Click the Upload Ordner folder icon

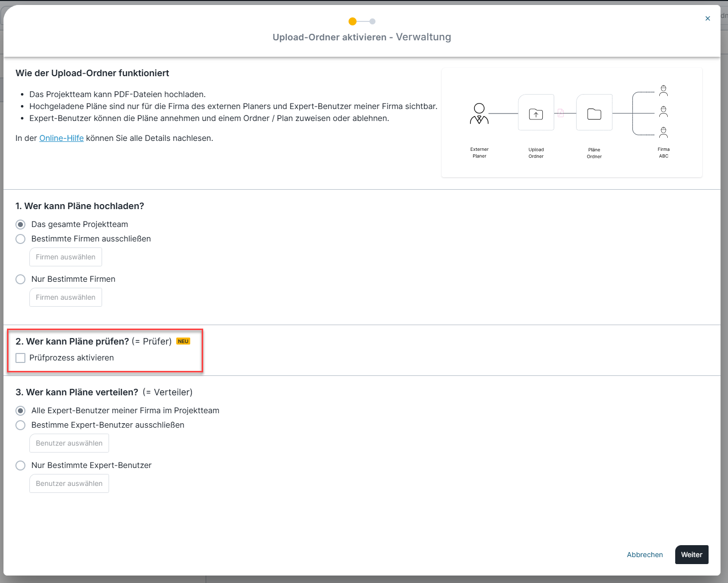[536, 114]
